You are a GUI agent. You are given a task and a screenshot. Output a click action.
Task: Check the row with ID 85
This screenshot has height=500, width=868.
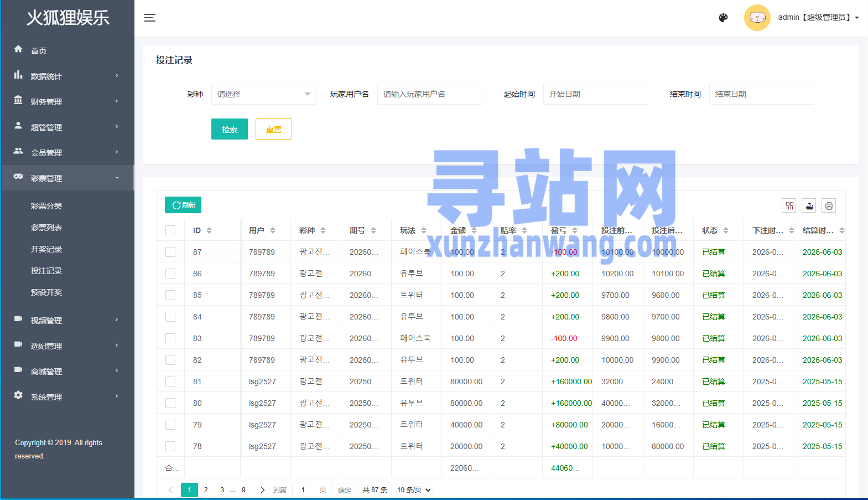tap(170, 295)
